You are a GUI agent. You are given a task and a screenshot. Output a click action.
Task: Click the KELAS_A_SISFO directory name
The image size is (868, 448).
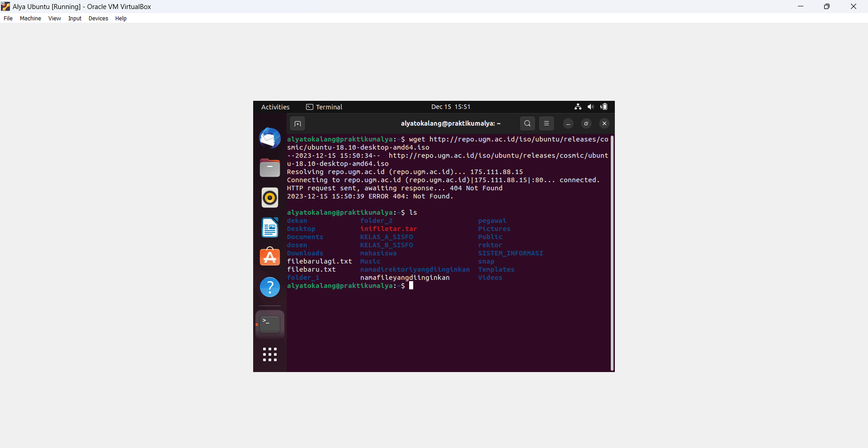[x=387, y=237]
